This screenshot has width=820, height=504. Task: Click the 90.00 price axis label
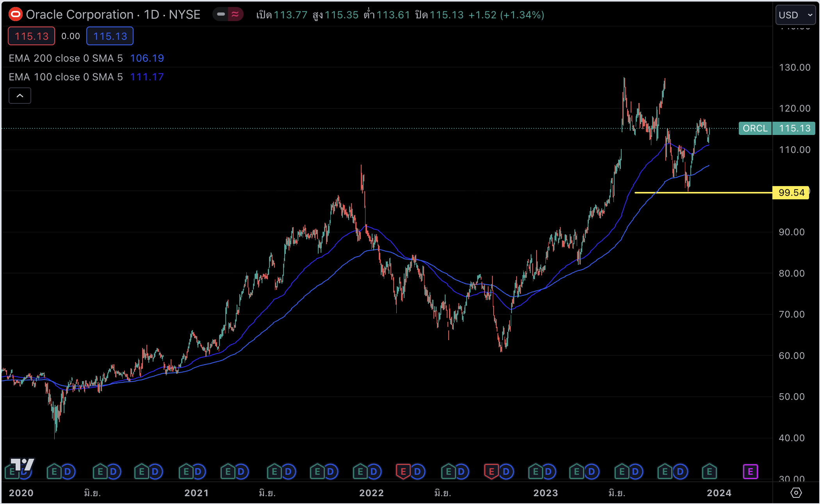(791, 232)
